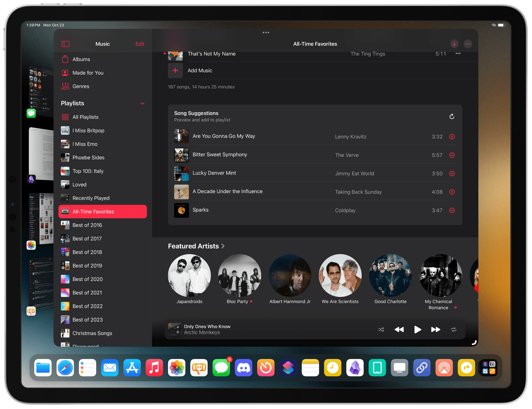The height and width of the screenshot is (409, 532).
Task: Open the Best of 2023 playlist
Action: coord(103,320)
